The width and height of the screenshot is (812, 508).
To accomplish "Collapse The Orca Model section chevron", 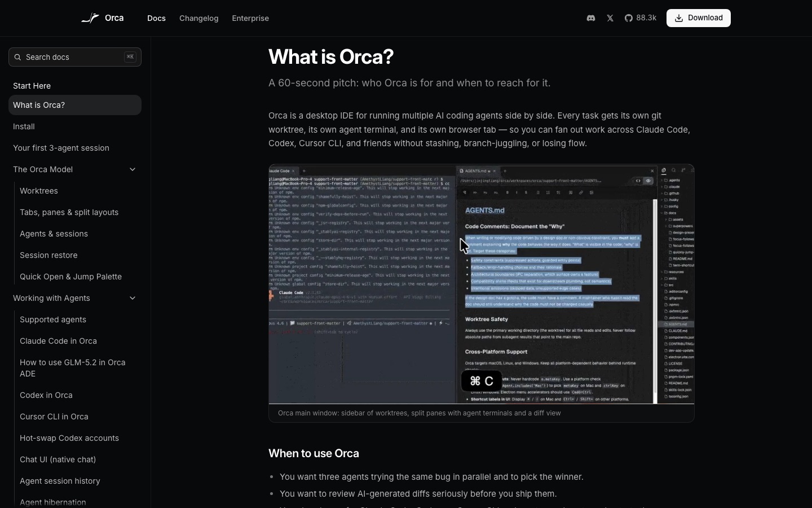I will [x=133, y=169].
